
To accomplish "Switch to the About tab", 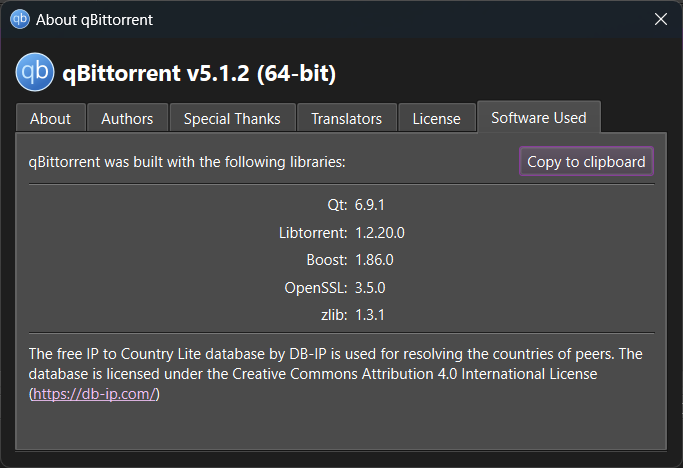I will [51, 119].
